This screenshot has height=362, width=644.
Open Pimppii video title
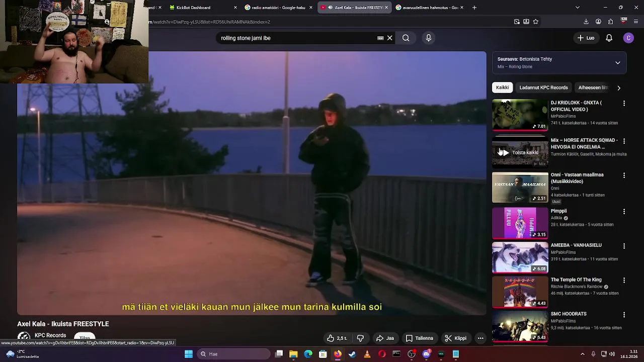coord(558,211)
